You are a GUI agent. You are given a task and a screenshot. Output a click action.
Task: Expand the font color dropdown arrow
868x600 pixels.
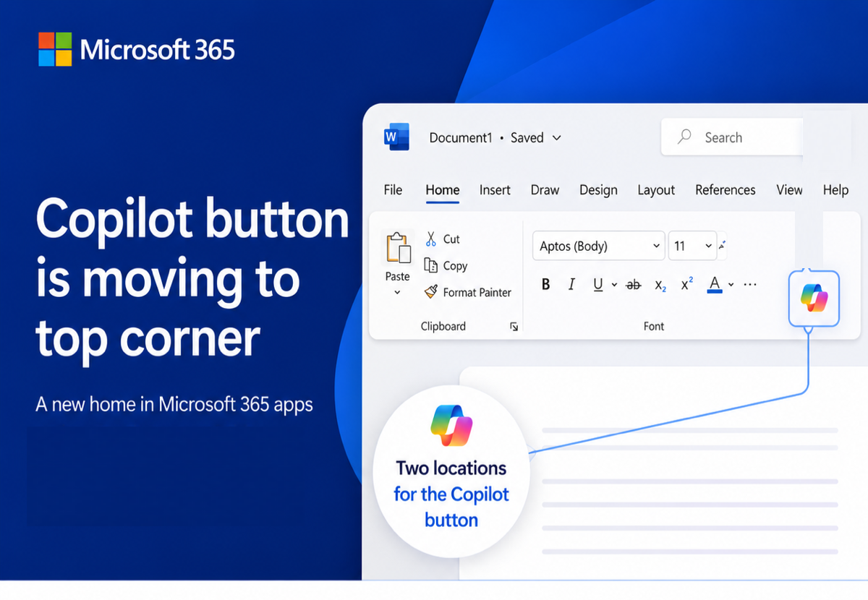point(731,285)
